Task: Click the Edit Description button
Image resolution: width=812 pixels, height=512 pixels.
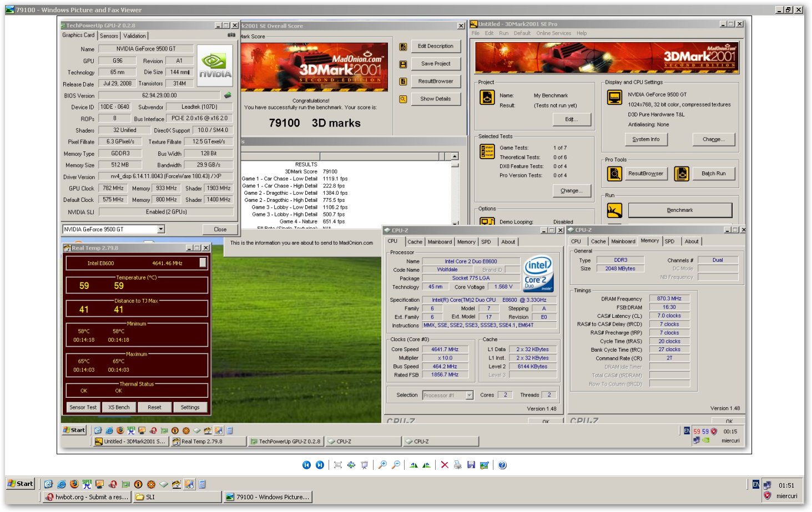Action: click(436, 47)
